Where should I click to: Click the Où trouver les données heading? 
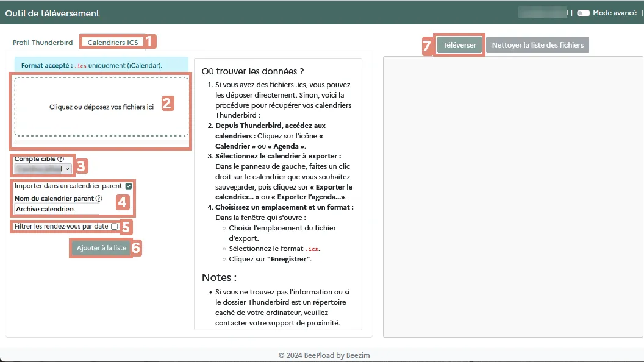tap(252, 71)
